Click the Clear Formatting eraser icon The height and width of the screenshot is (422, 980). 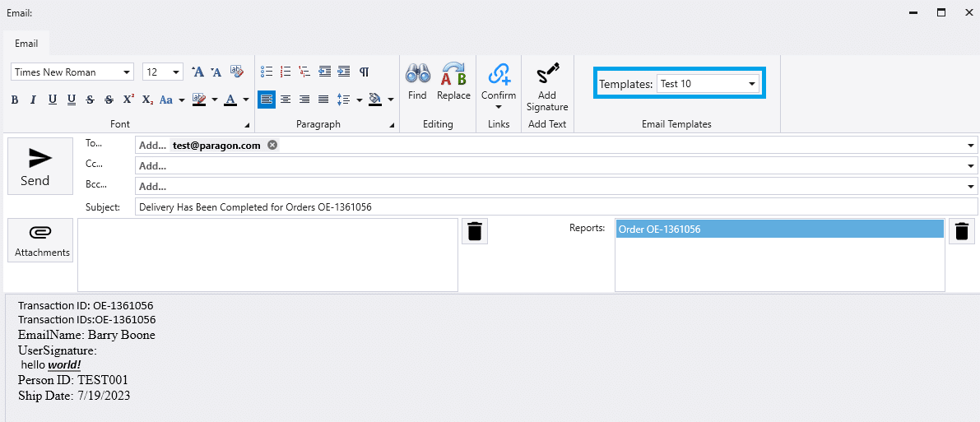tap(237, 72)
